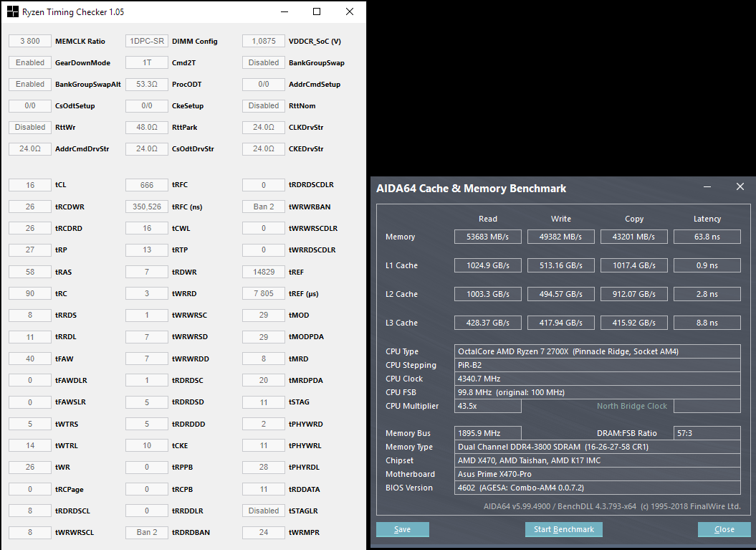Click Start Benchmark in AIDA64 window
This screenshot has width=756, height=550.
[x=564, y=529]
